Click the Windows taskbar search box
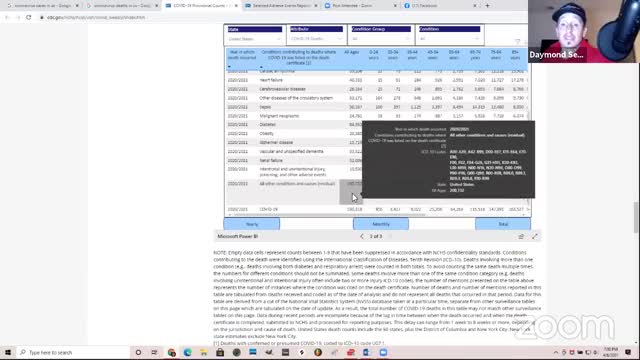This screenshot has width=640, height=360. click(x=73, y=352)
